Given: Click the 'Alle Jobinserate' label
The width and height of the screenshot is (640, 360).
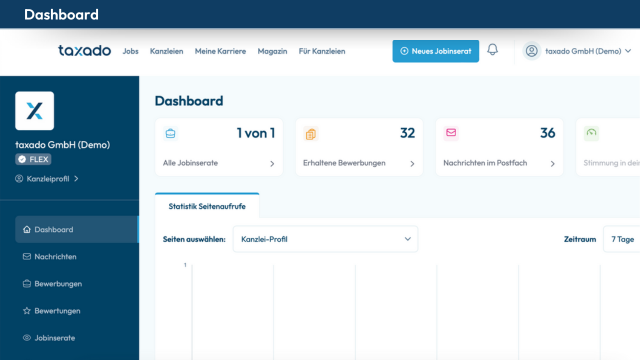Looking at the screenshot, I should pos(190,163).
